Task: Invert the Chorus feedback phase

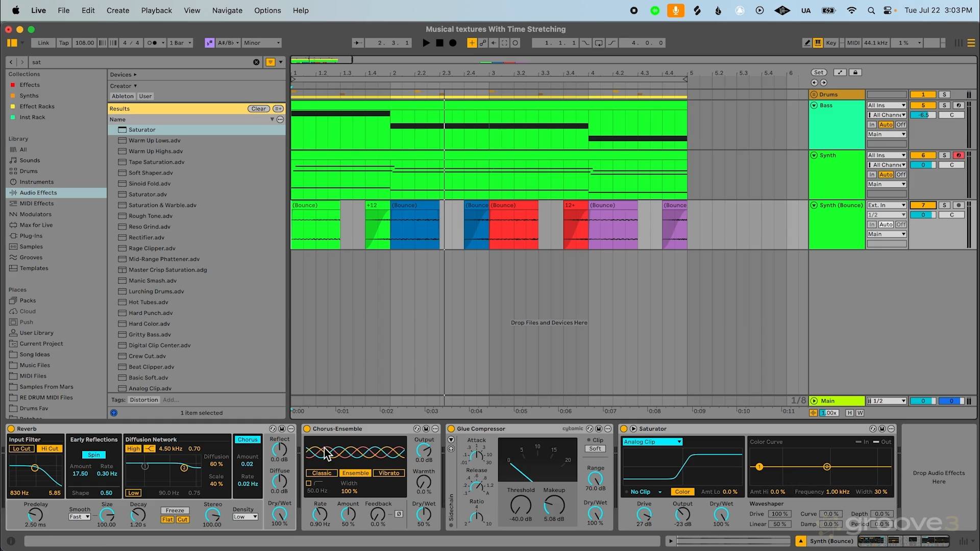Action: (399, 514)
